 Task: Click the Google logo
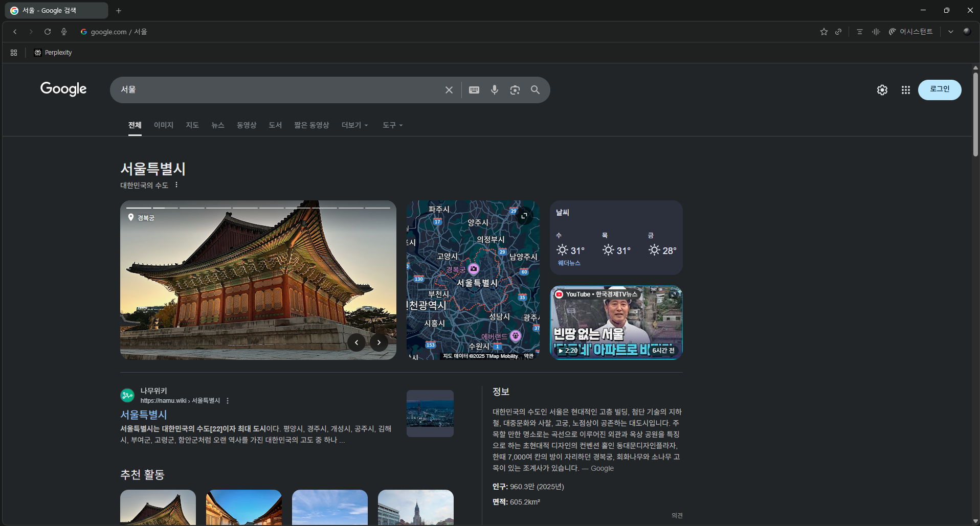(x=63, y=89)
